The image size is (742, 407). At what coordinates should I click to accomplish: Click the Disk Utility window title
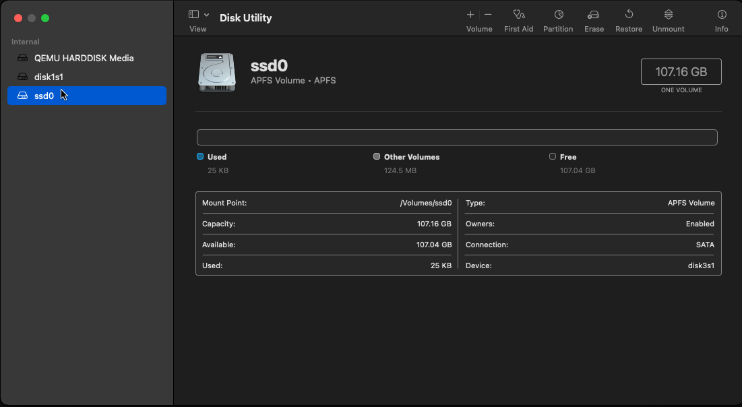click(246, 18)
